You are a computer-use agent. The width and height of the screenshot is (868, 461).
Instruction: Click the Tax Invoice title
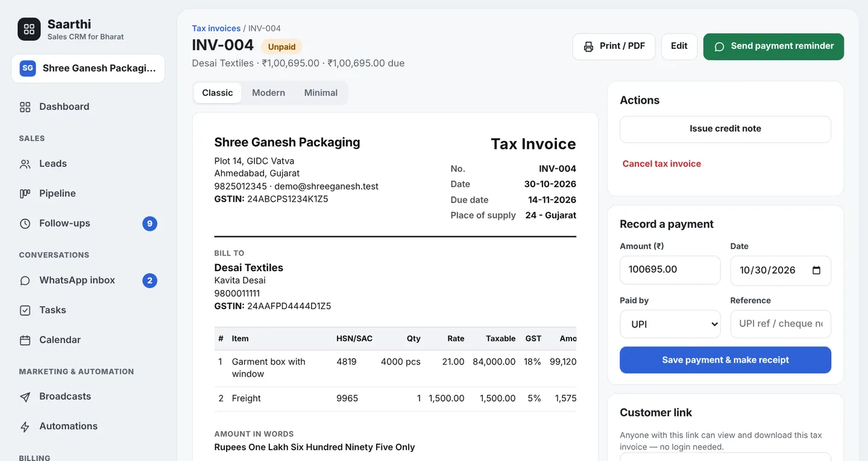(533, 144)
